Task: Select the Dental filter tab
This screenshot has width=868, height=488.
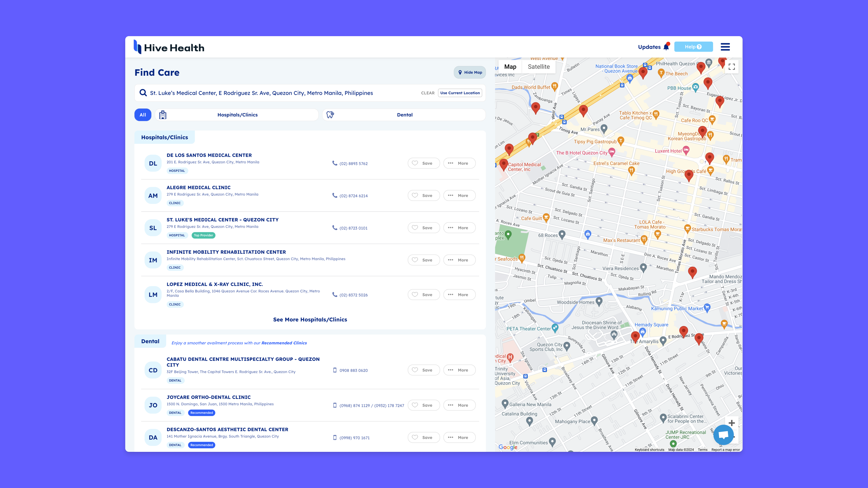Action: tap(404, 115)
